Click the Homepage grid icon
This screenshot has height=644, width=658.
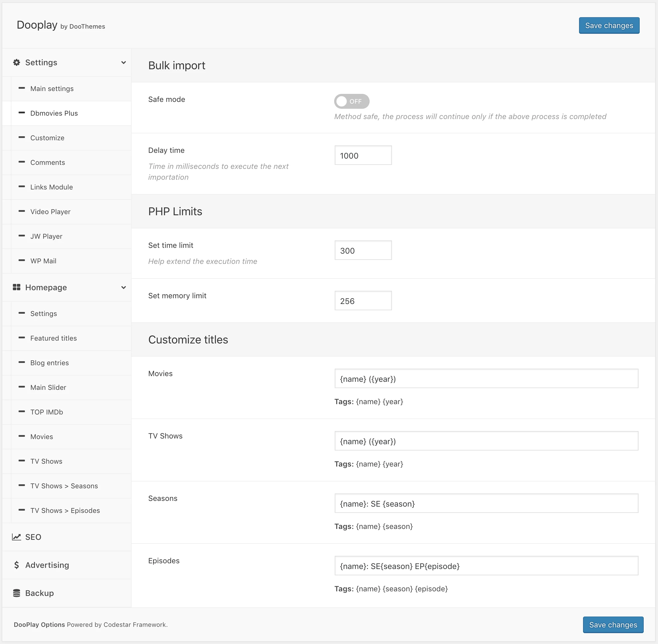pyautogui.click(x=16, y=287)
